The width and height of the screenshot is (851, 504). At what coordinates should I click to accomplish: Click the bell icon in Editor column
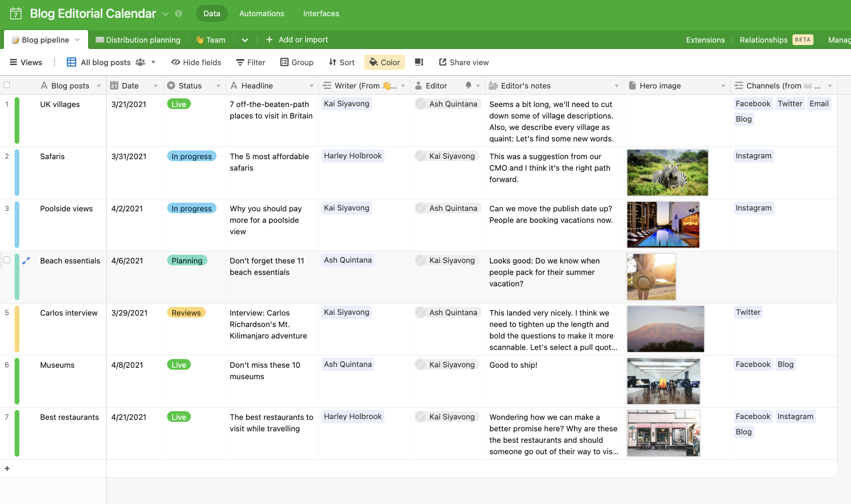pos(468,85)
